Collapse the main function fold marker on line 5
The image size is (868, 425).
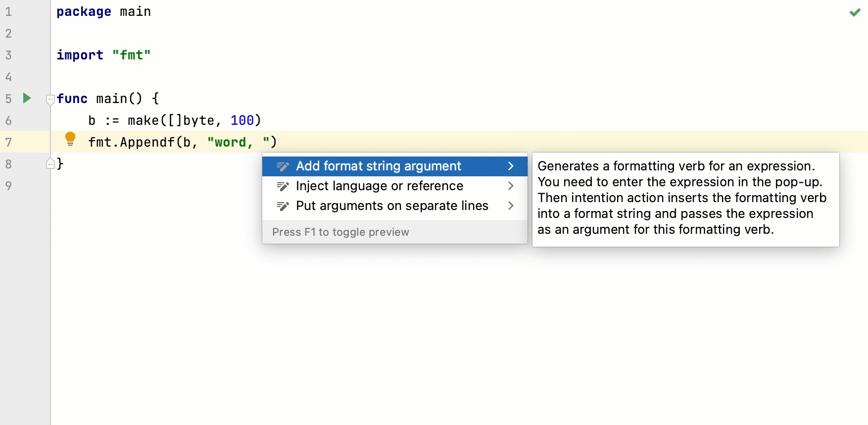50,99
